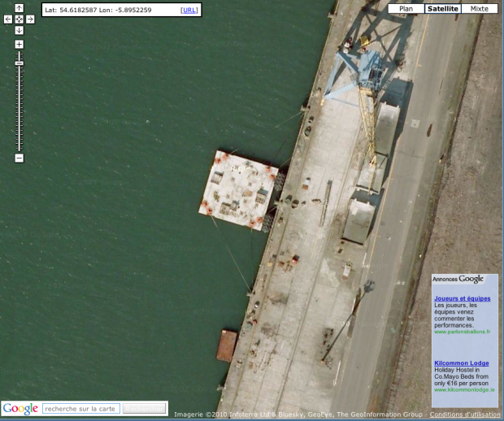The image size is (504, 421).
Task: Visit www.kilcommonlodge.ie green ad URL
Action: [x=464, y=389]
